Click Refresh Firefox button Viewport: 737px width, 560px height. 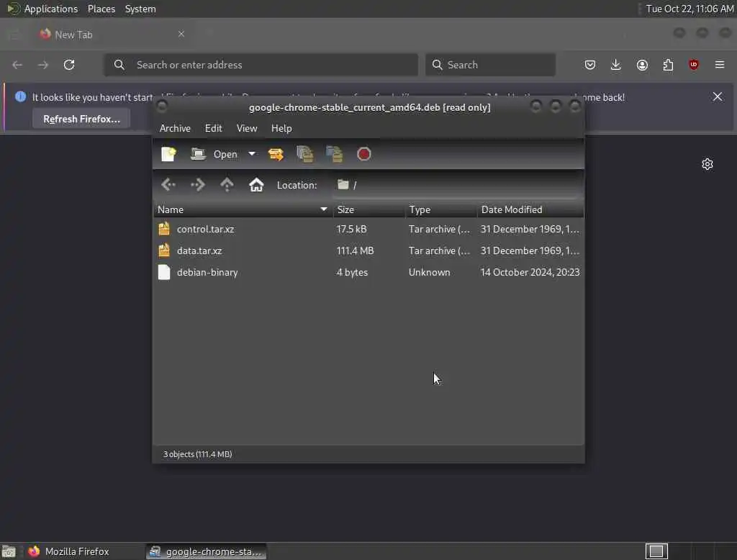click(81, 119)
